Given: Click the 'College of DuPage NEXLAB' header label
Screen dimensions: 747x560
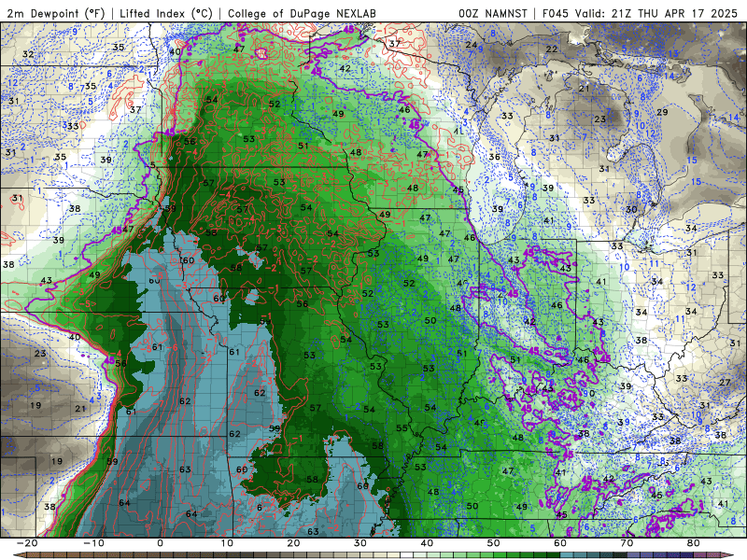Looking at the screenshot, I should point(302,13).
